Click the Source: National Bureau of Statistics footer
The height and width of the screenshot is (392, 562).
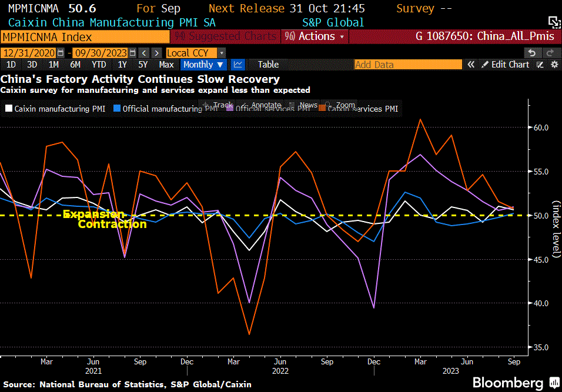pos(127,384)
